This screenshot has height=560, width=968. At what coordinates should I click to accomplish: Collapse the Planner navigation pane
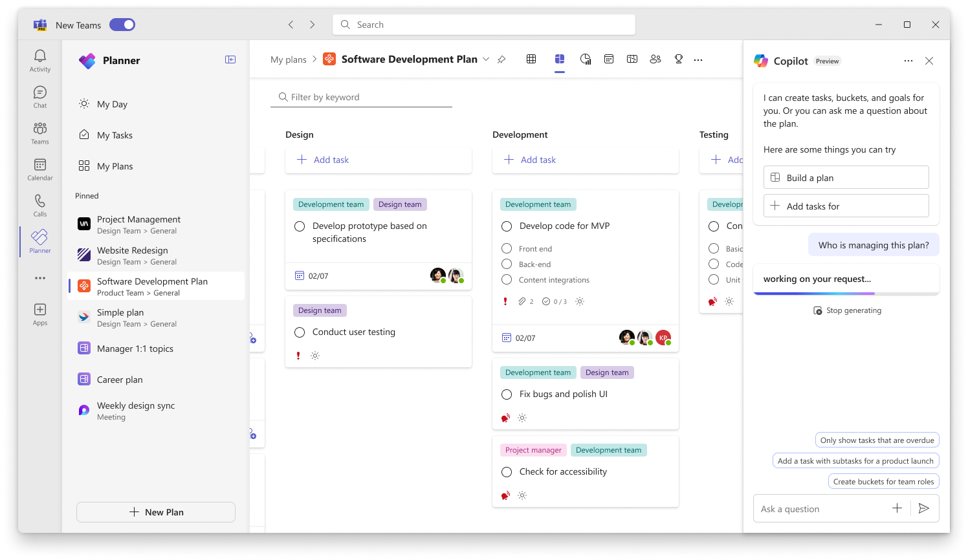(x=230, y=59)
